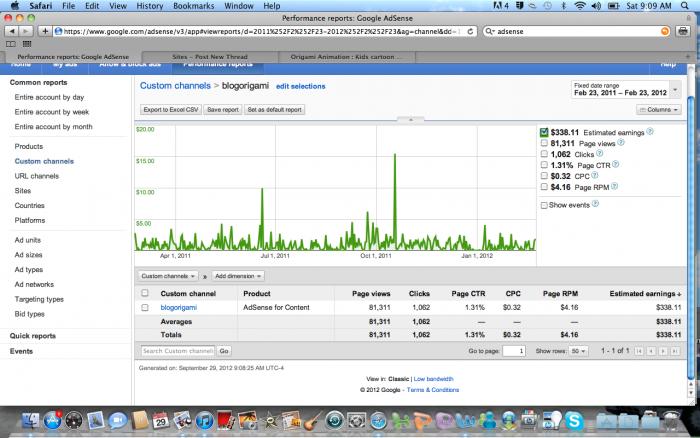Viewport: 700px width, 438px height.
Task: Open the blogorigami channel link
Action: click(179, 308)
